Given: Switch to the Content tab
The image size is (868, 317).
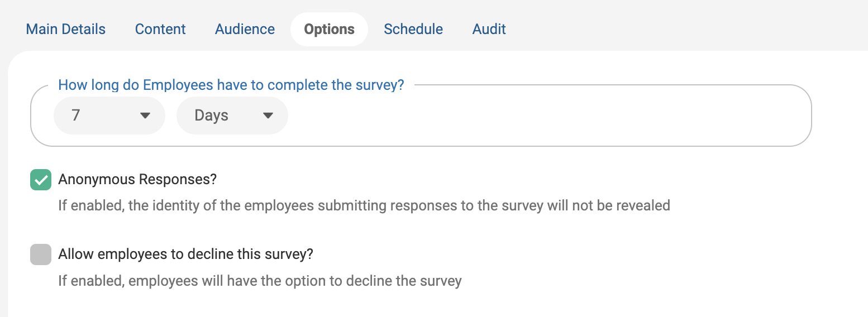Looking at the screenshot, I should point(160,29).
